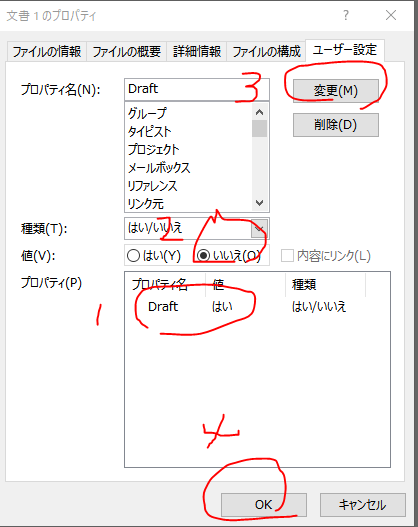Click the help question mark icon

point(346,15)
